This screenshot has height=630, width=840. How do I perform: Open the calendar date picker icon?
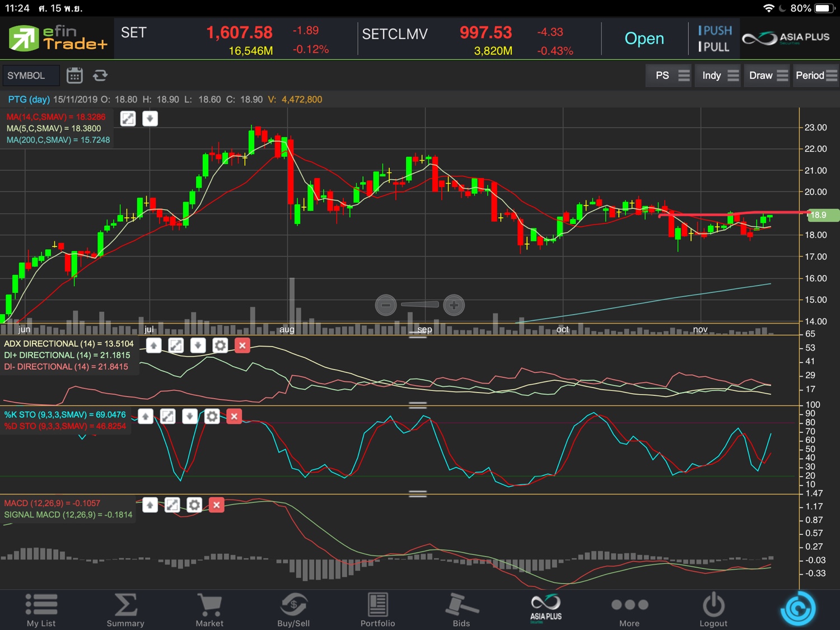74,76
